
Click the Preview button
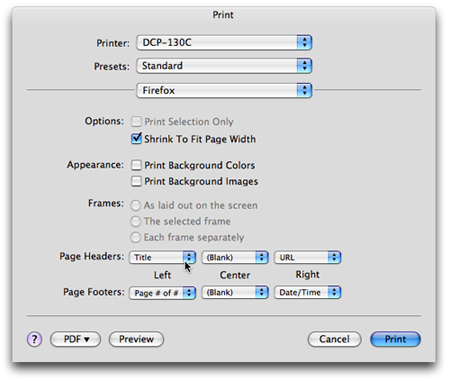(136, 339)
